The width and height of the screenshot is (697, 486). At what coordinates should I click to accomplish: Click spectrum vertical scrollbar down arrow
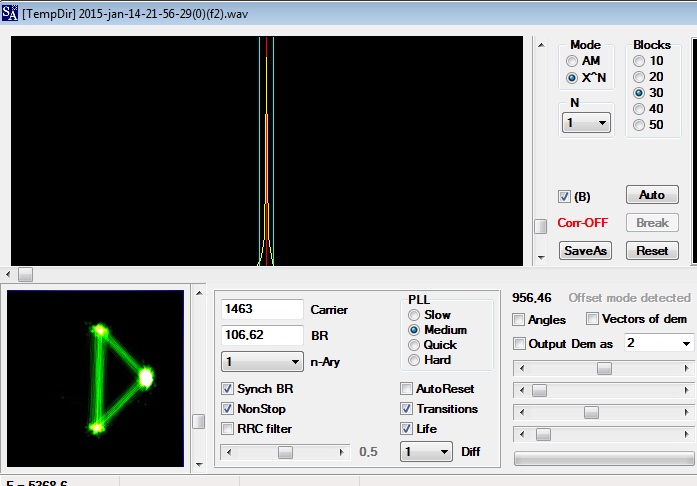click(541, 257)
